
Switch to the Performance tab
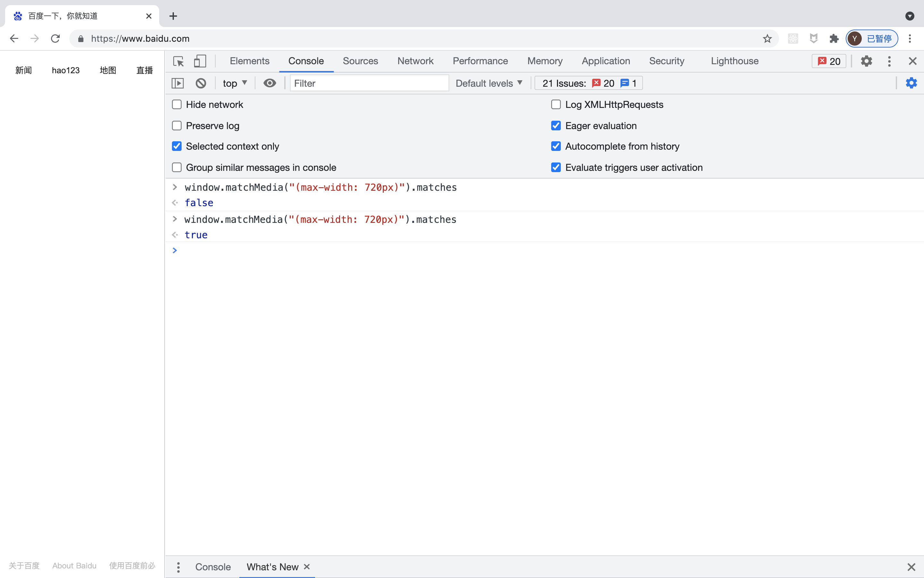tap(480, 61)
